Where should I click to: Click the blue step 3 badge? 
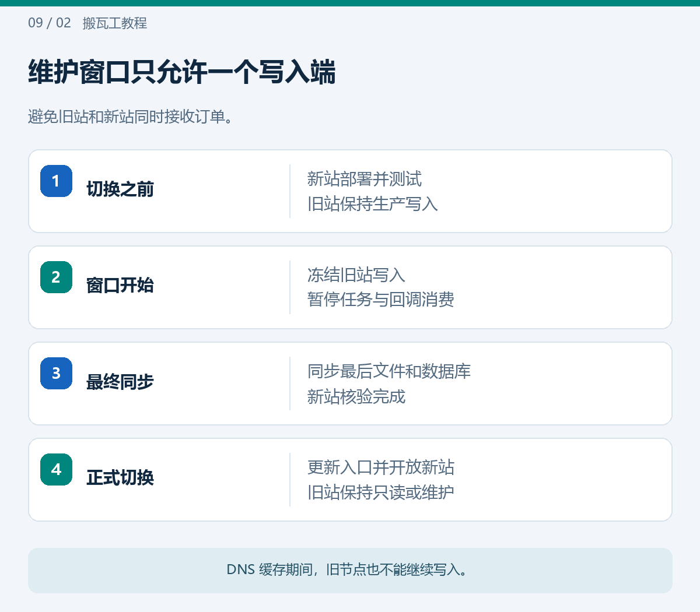(56, 373)
